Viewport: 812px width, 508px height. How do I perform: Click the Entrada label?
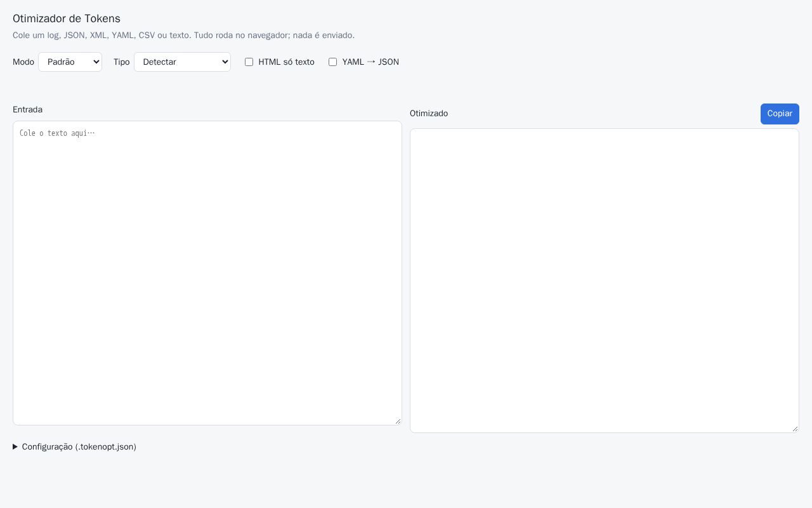(27, 109)
